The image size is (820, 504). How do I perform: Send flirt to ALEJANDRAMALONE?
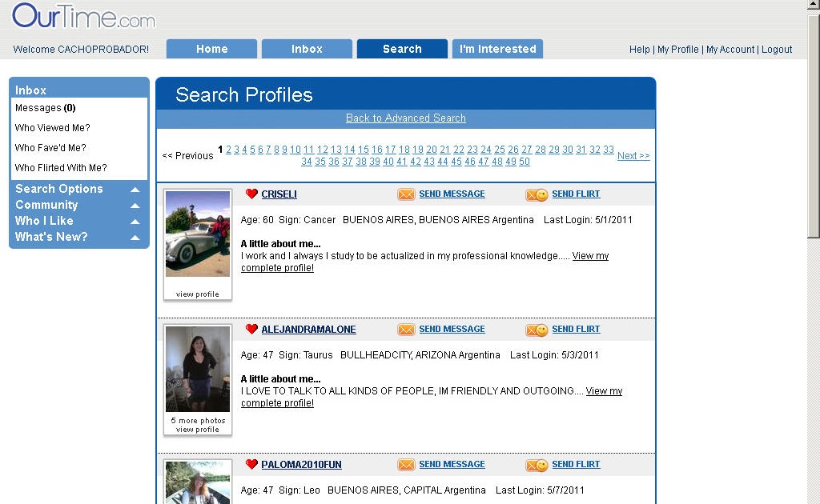[576, 329]
